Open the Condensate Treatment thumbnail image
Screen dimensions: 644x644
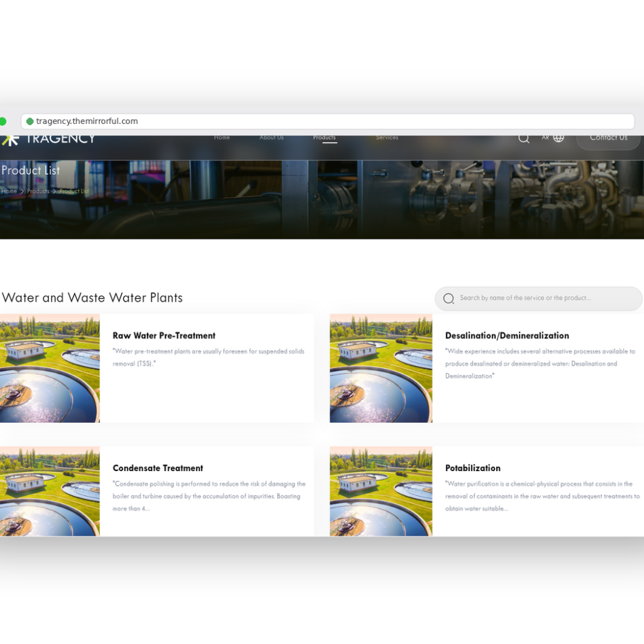click(50, 491)
